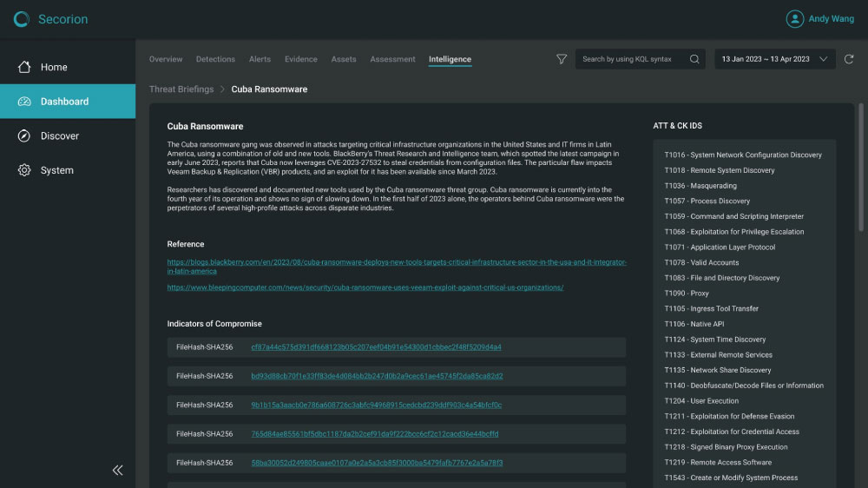Click the page vertical scrollbar
This screenshot has width=868, height=488.
[861, 168]
